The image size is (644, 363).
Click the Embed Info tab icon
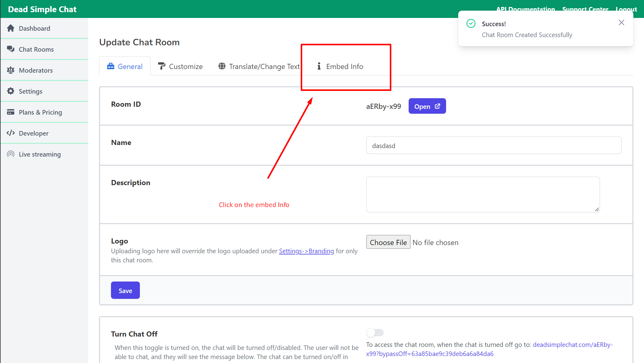[319, 66]
